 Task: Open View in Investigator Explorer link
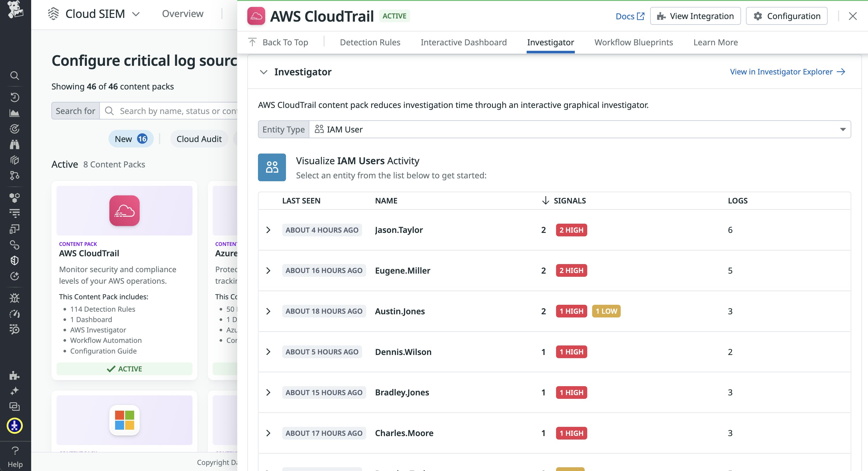[787, 72]
